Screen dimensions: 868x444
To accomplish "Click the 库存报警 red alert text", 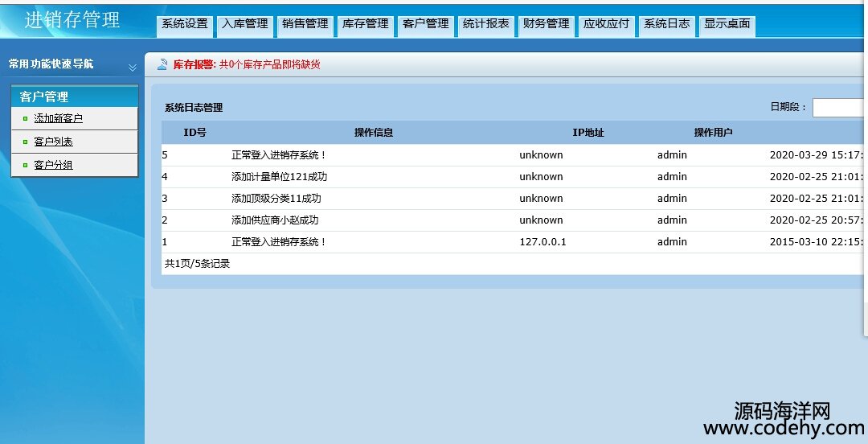I will [247, 64].
